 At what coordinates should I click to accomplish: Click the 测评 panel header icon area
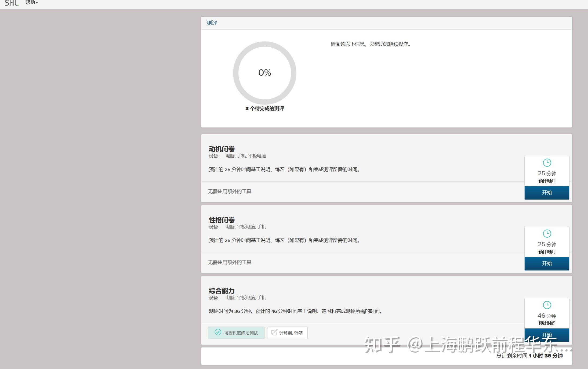coord(212,23)
